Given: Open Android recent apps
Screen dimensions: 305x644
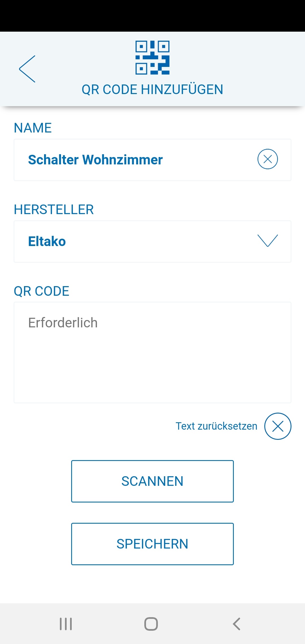Looking at the screenshot, I should 66,624.
